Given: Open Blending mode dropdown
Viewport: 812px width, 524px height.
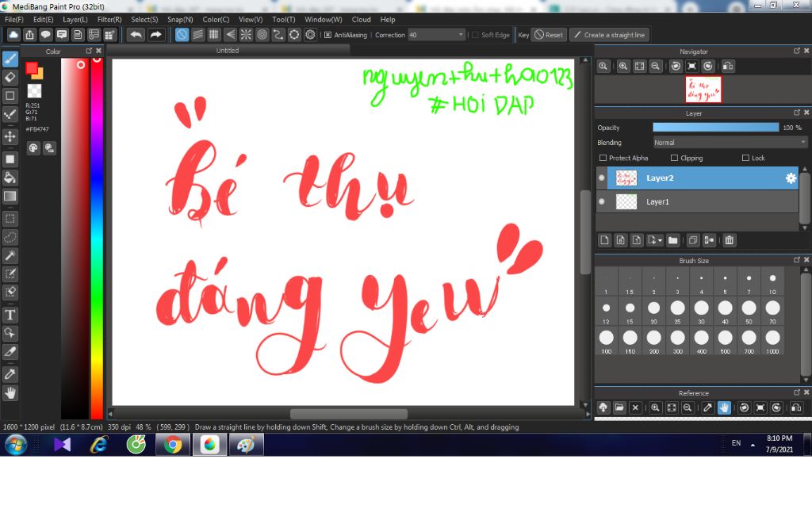Looking at the screenshot, I should [x=730, y=143].
